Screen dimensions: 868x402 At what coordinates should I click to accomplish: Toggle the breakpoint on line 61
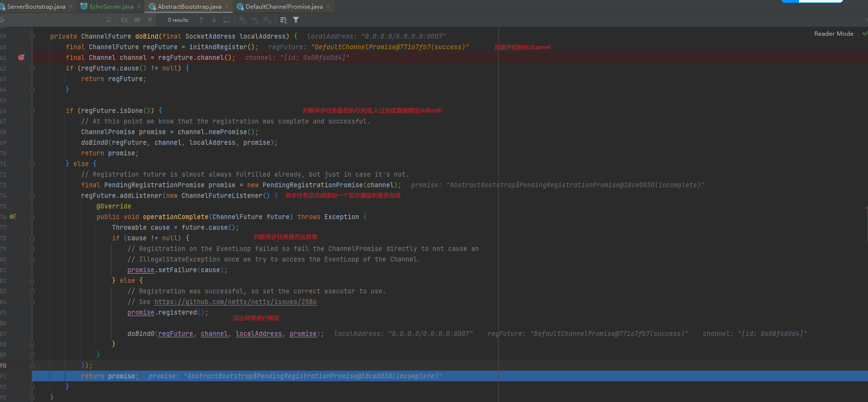point(21,57)
